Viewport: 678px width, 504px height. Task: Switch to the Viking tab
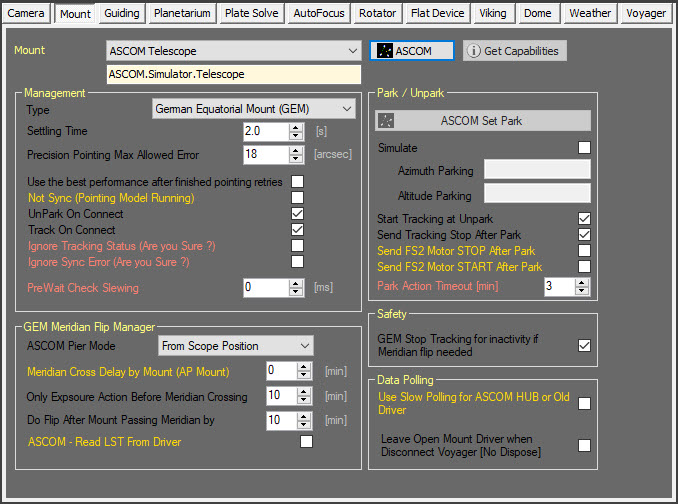(493, 13)
